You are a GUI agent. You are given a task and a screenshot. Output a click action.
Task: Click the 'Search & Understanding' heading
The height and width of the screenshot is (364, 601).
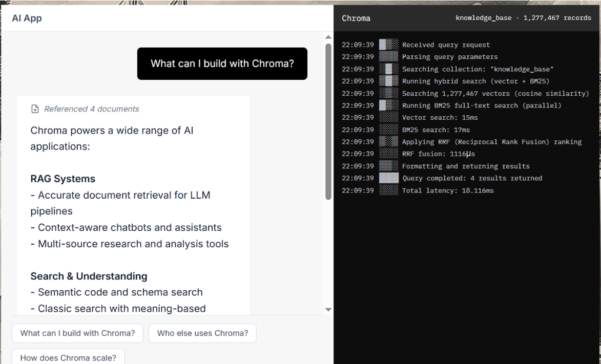coord(89,276)
